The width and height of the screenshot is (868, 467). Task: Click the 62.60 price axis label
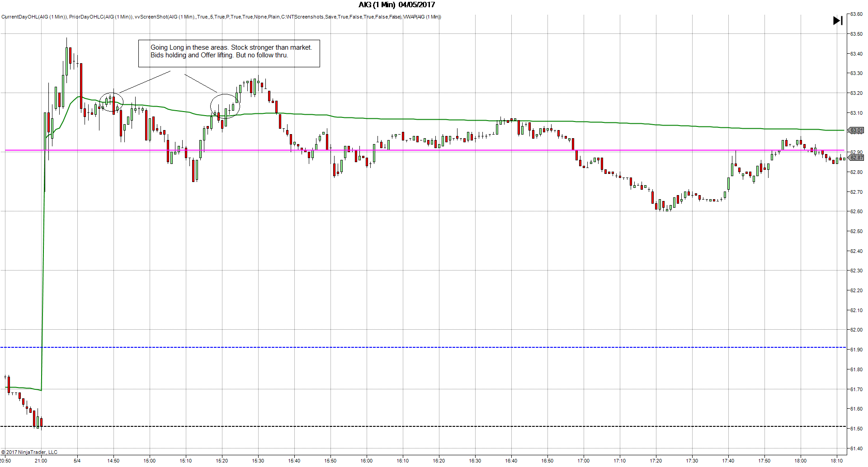click(856, 211)
